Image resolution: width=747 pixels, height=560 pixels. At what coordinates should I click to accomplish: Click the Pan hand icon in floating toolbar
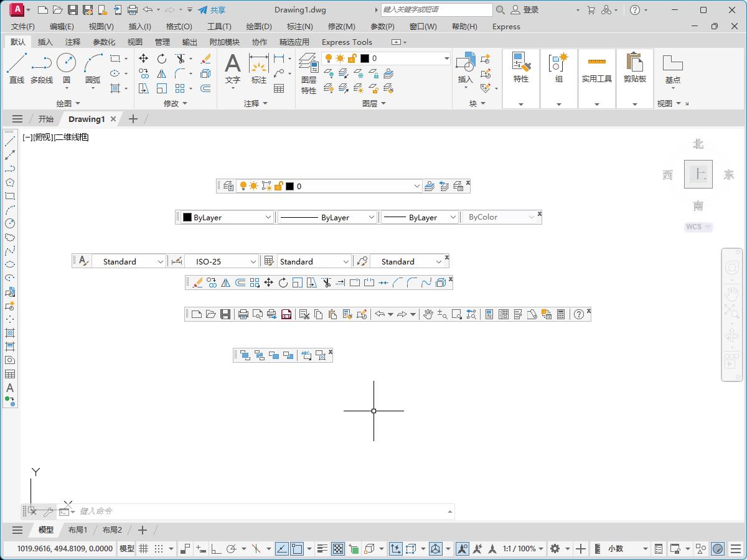[428, 314]
